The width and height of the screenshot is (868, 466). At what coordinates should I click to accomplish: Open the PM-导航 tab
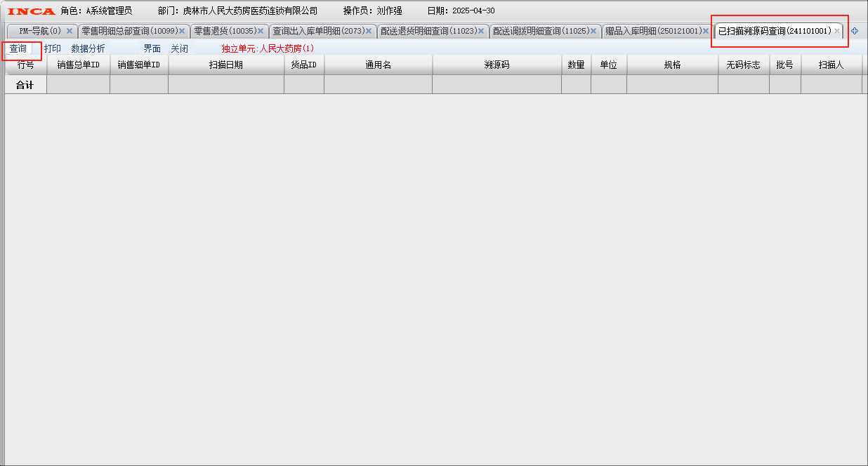pos(40,31)
